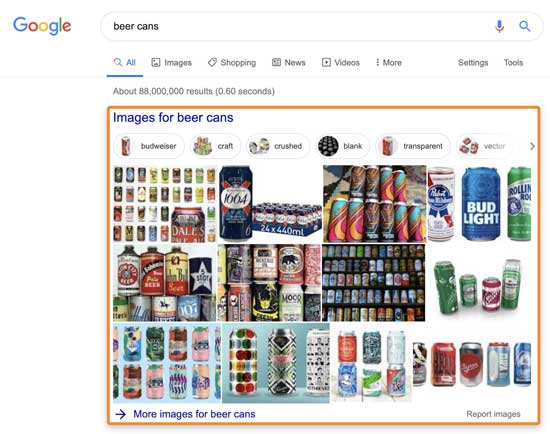Switch to the Images tab
550x434 pixels.
(172, 62)
